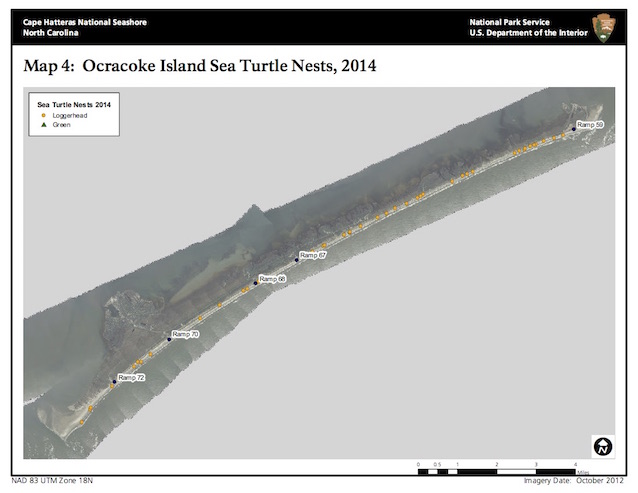Click the navy dot marking Ramp 72
This screenshot has height=493, width=638.
[114, 382]
